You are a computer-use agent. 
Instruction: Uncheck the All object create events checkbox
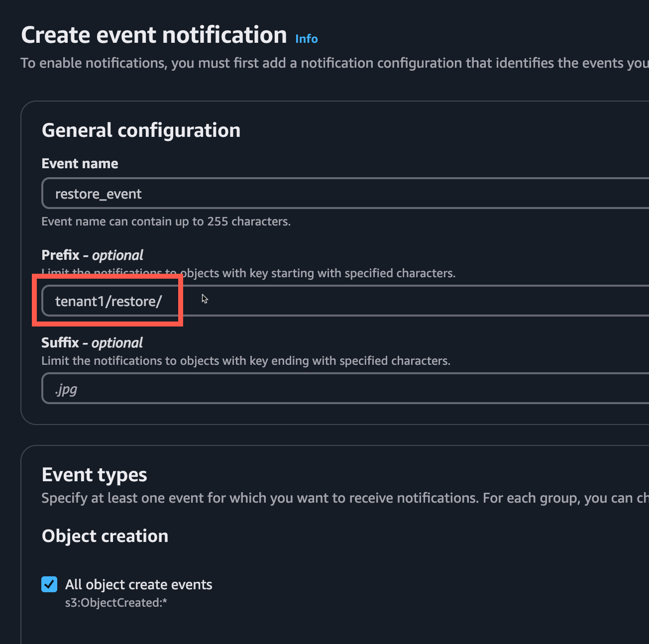49,584
